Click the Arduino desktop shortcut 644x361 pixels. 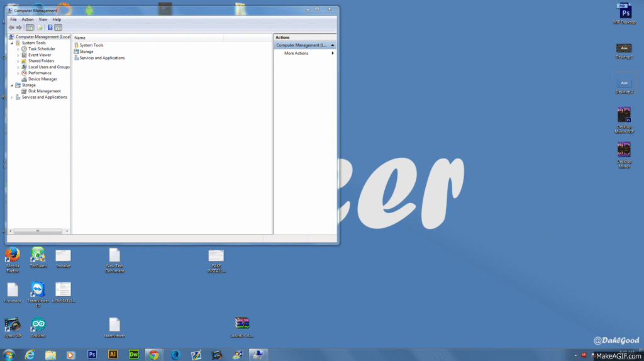coord(38,325)
